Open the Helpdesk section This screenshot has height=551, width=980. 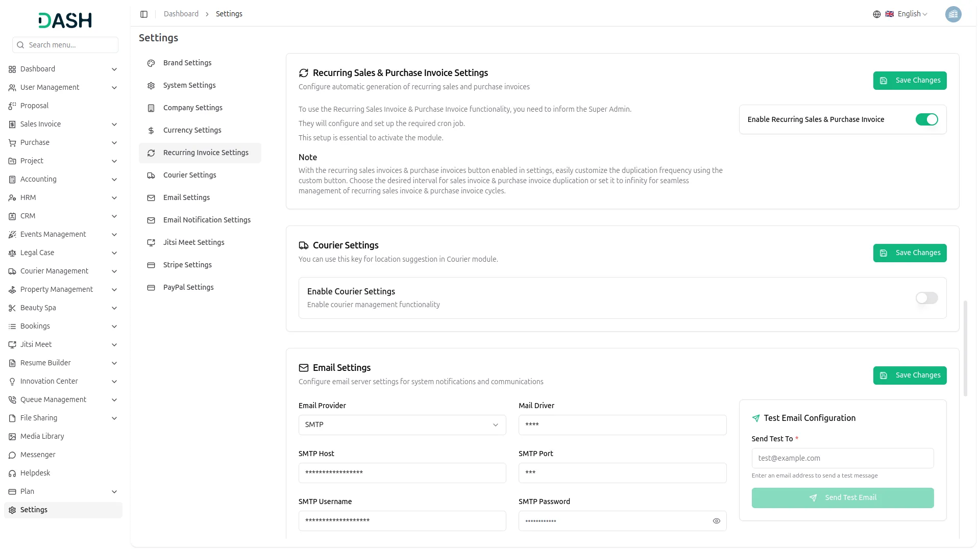pyautogui.click(x=34, y=473)
